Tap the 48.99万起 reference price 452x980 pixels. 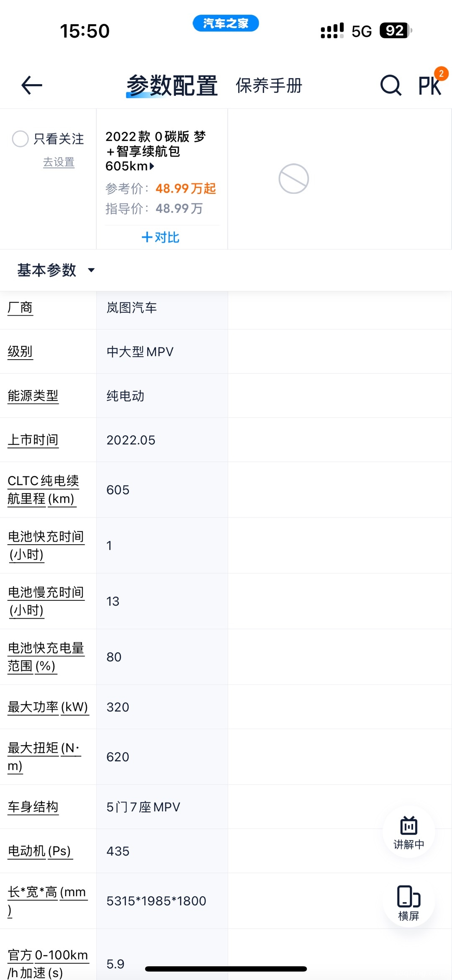(x=185, y=188)
